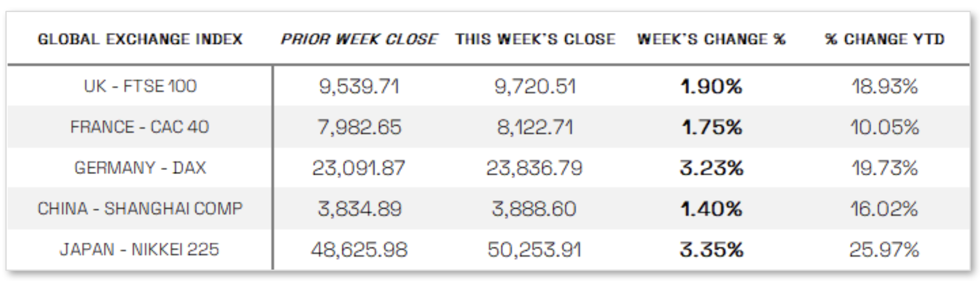
Task: Select Japan - Nikkei 225 row label
Action: point(140,249)
